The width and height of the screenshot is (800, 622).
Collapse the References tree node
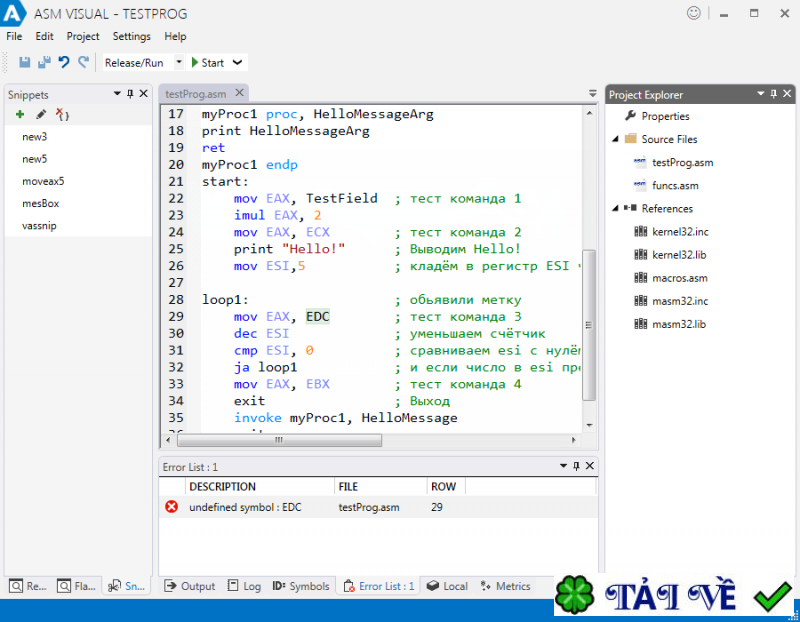click(616, 209)
